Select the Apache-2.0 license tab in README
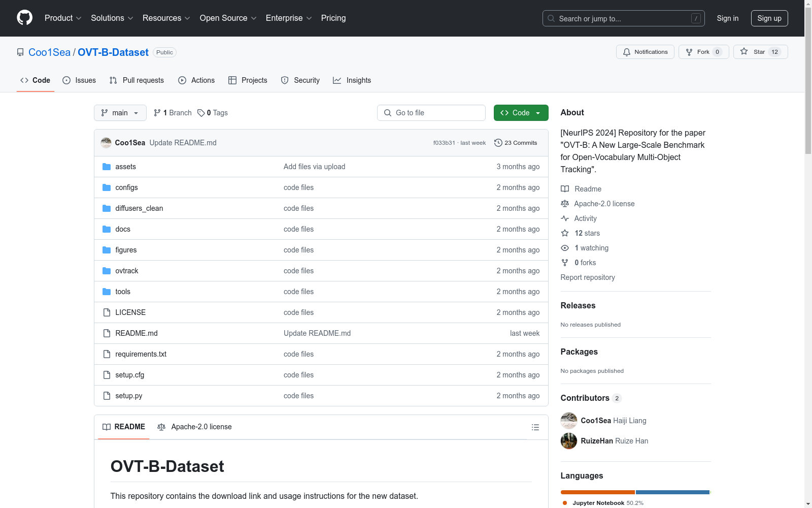Image resolution: width=812 pixels, height=508 pixels. (x=194, y=427)
